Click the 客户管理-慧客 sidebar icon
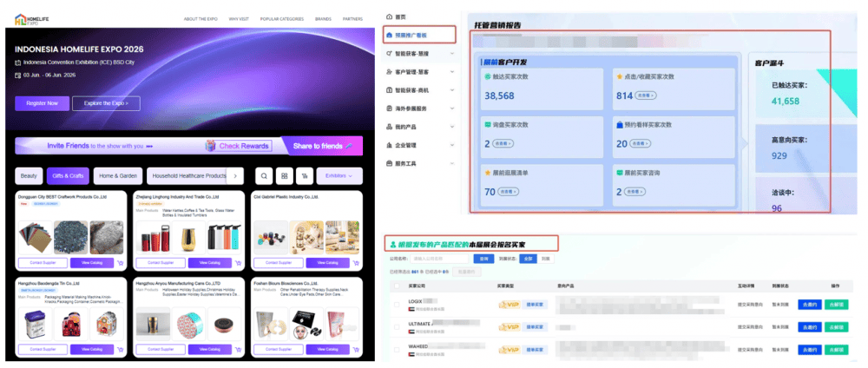This screenshot has height=368, width=868. 389,72
